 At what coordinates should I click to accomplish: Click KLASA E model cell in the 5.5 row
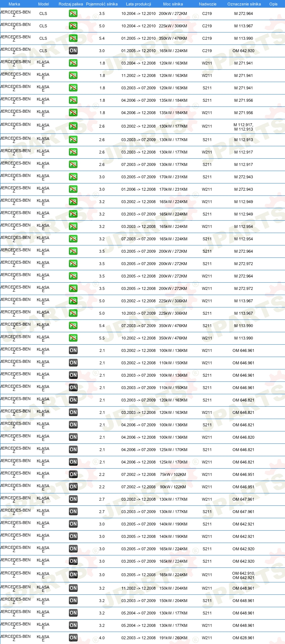coord(43,338)
